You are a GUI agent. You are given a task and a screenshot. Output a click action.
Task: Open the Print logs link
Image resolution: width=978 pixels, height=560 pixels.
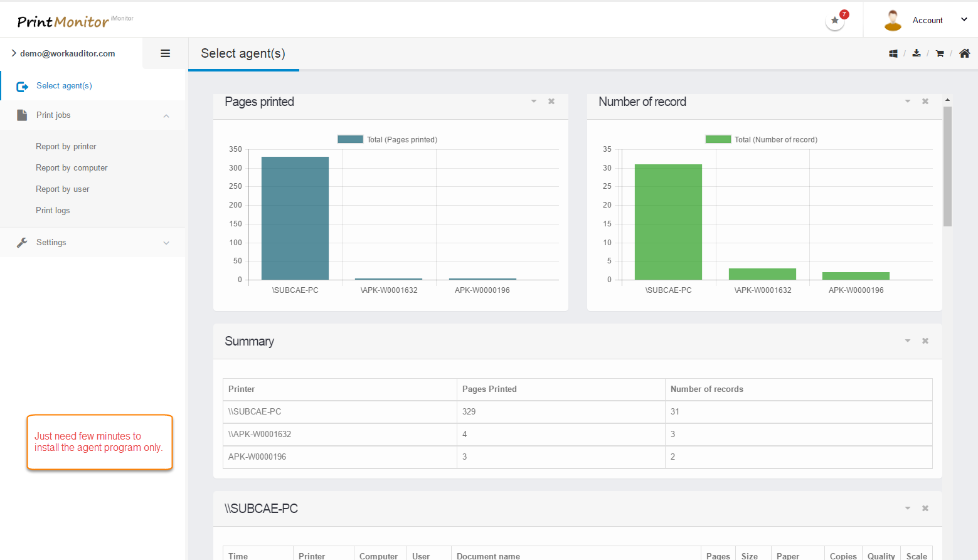(53, 211)
